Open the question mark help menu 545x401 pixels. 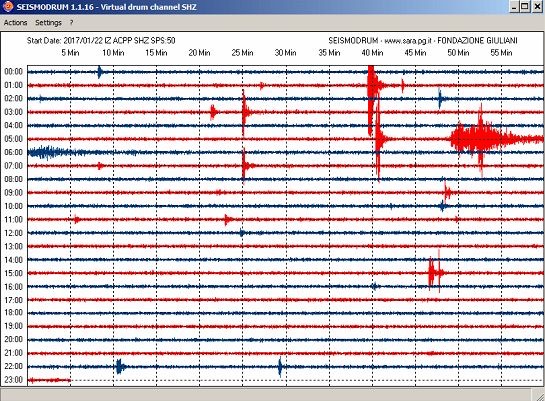tap(71, 23)
